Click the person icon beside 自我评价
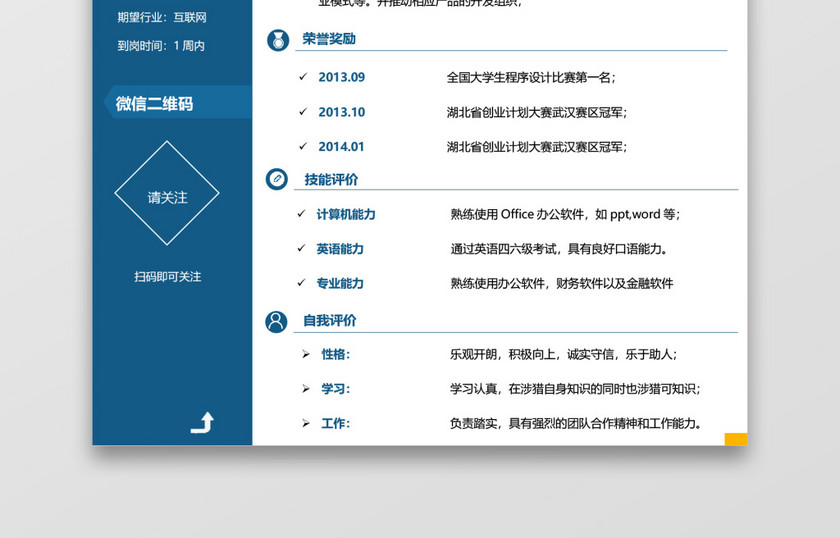Screen dimensions: 840x538 click(276, 322)
